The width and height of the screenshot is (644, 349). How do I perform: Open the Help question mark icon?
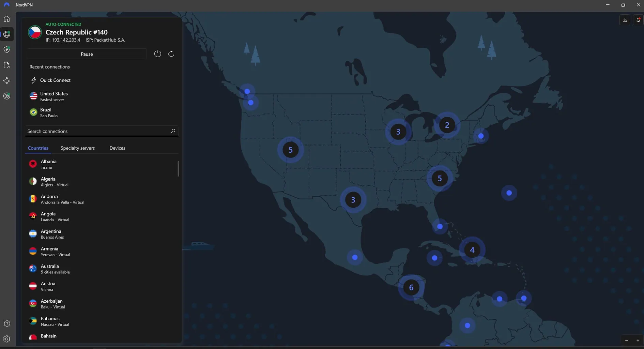7,323
